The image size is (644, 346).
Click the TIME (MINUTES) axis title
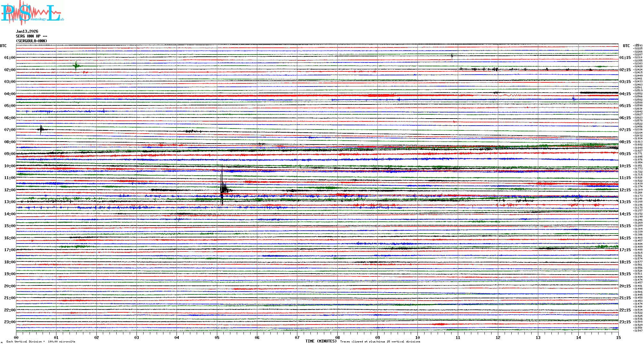[x=321, y=341]
